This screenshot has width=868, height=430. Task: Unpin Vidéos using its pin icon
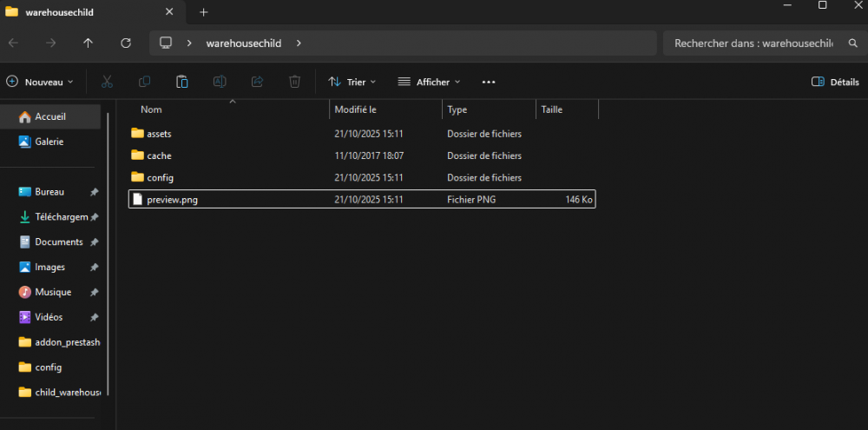tap(94, 318)
